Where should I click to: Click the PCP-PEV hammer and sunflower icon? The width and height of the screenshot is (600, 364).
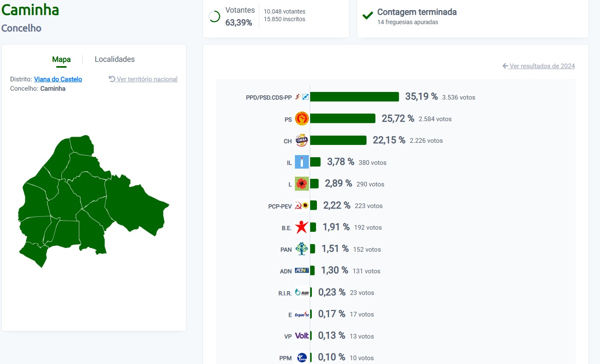click(x=302, y=206)
